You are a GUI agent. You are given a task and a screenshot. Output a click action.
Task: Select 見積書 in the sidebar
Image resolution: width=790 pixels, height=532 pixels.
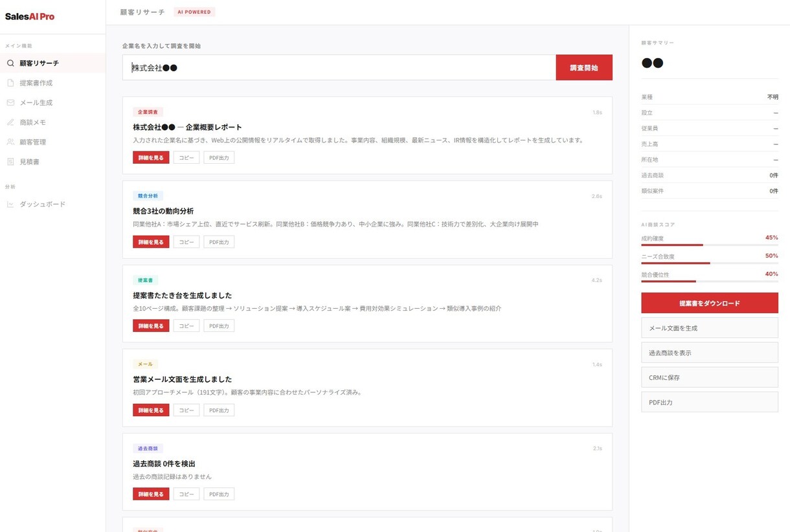[x=52, y=162]
